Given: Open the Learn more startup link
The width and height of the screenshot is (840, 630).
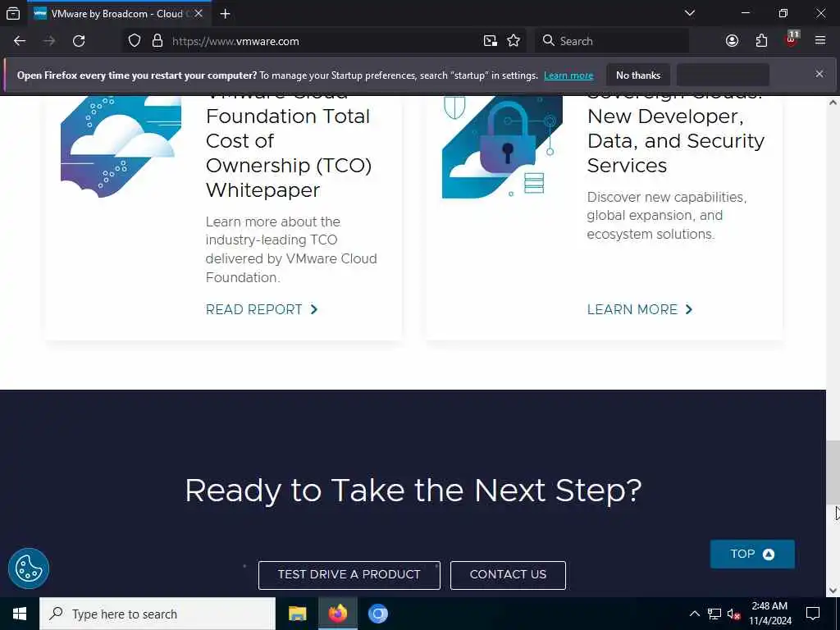Looking at the screenshot, I should (x=568, y=75).
